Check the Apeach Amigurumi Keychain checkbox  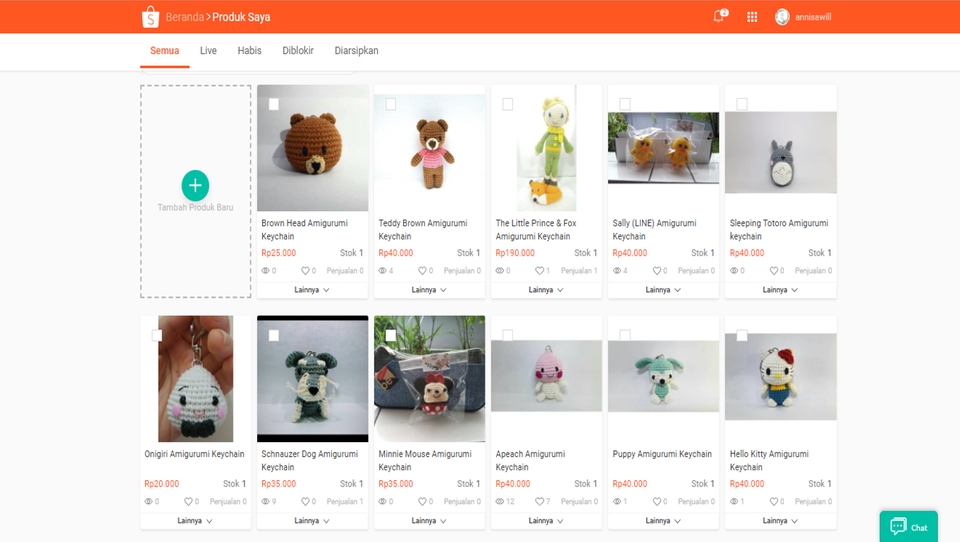tap(508, 335)
